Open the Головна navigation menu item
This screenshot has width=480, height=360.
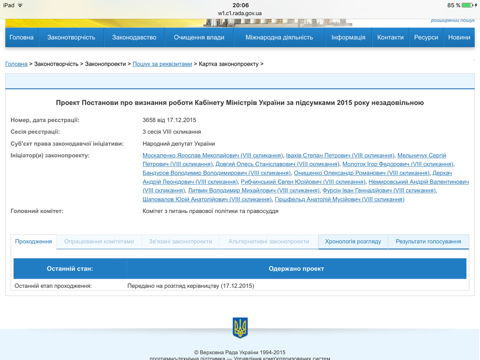21,37
